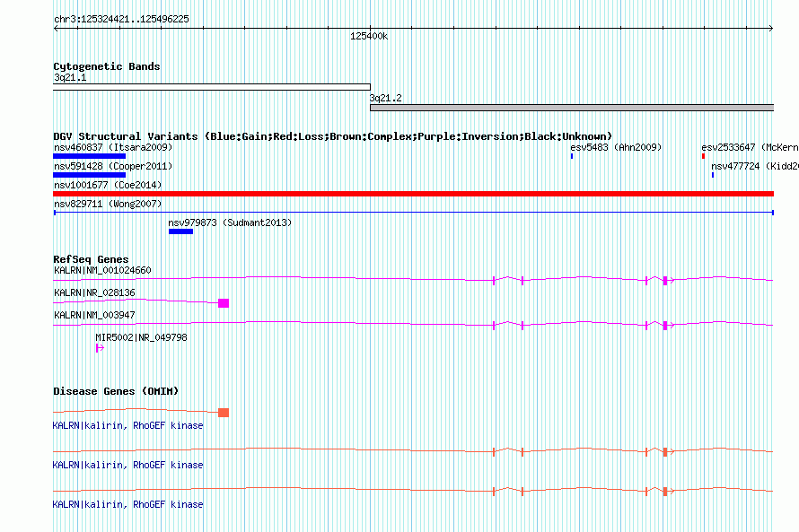The width and height of the screenshot is (799, 532).
Task: Click the DGV Structural Variants track heading
Action: click(332, 136)
